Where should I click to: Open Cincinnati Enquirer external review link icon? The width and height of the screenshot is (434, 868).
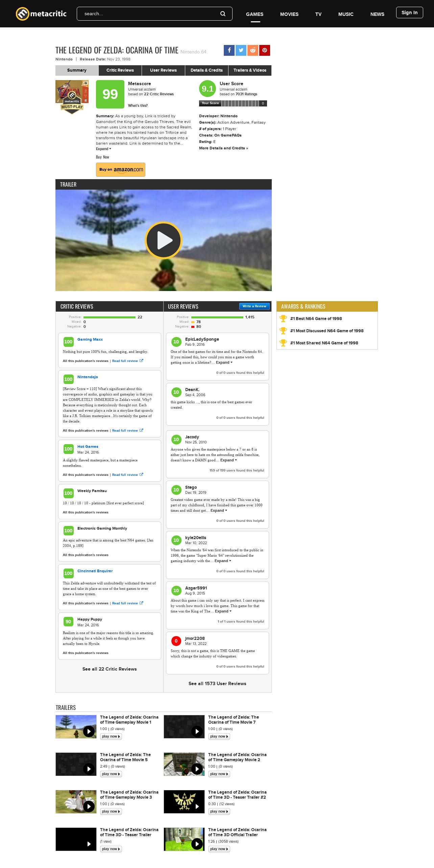click(x=141, y=603)
